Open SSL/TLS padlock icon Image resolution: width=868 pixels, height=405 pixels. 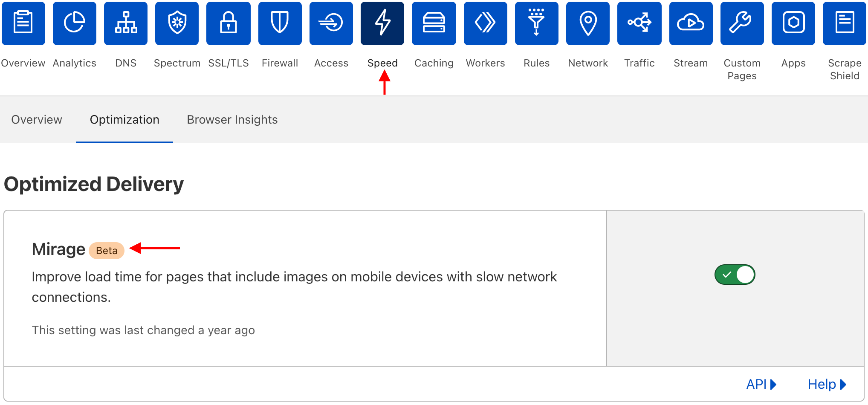[229, 23]
